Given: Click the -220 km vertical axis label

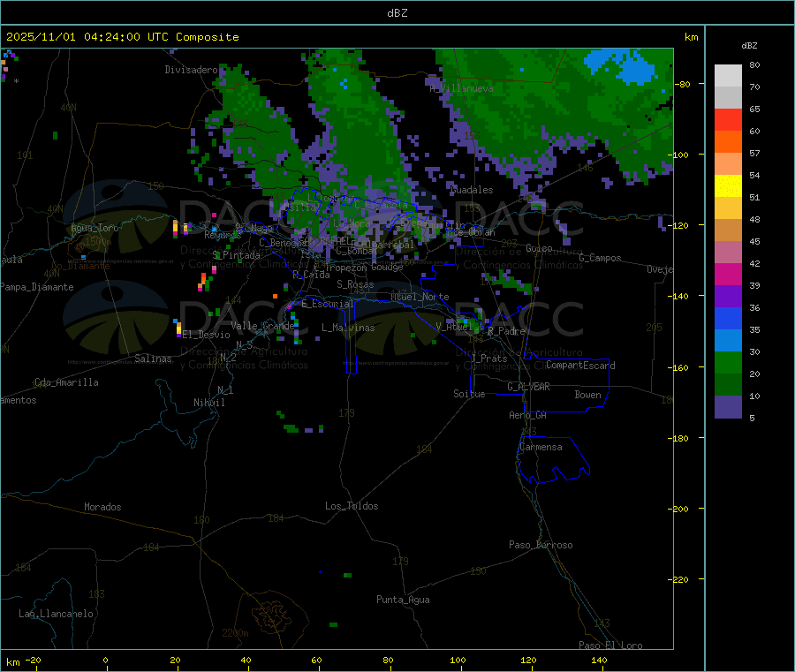Looking at the screenshot, I should coord(678,580).
